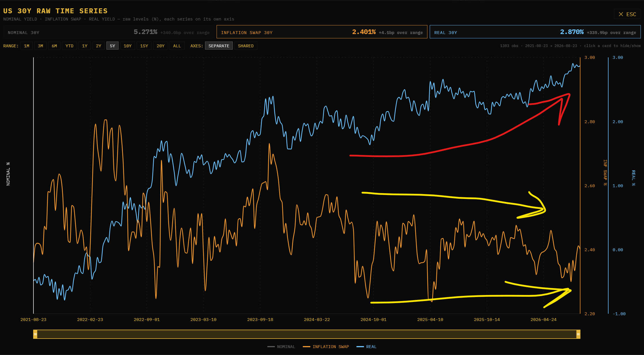
Task: Click the +335.9bp over range text
Action: pos(611,33)
